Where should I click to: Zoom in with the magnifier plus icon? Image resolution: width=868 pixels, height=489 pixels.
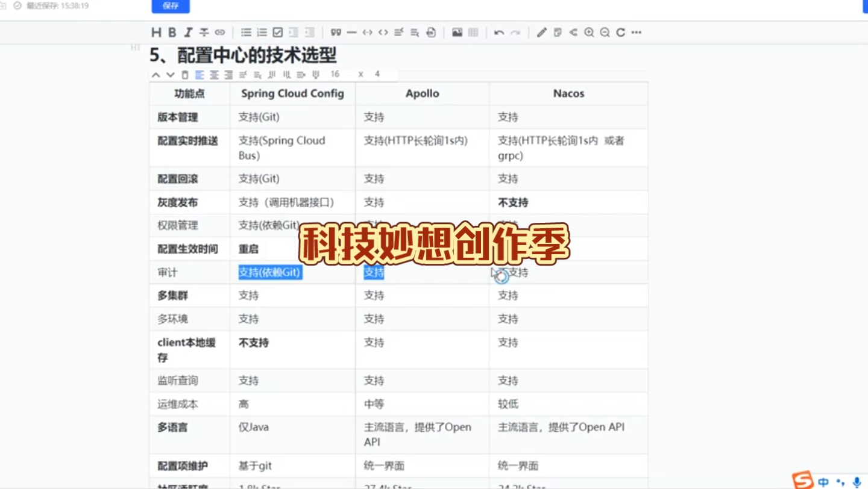[x=590, y=33]
